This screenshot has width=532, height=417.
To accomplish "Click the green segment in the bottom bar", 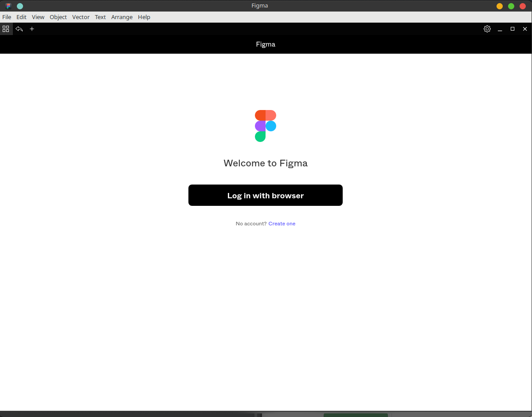I will [356, 415].
